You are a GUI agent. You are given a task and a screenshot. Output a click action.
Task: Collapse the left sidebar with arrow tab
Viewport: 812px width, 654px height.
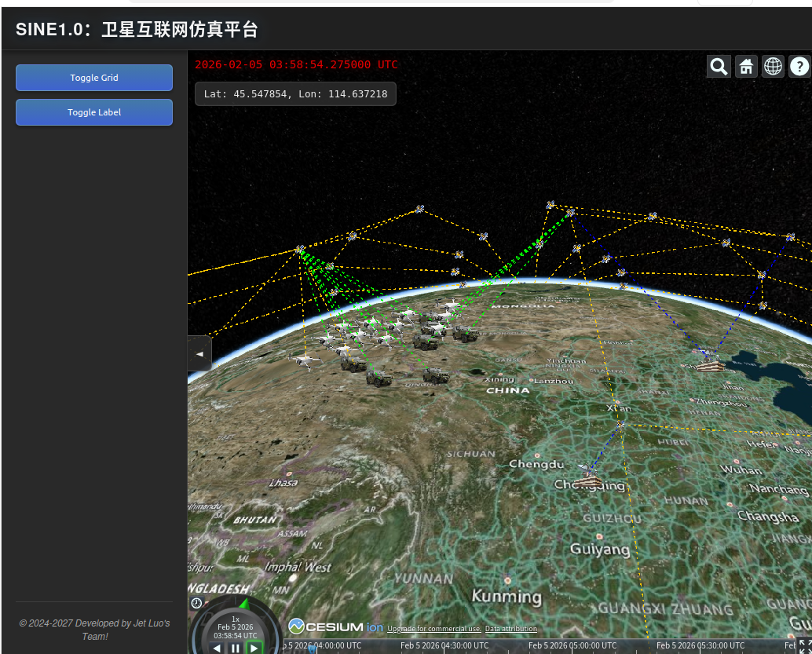click(199, 353)
